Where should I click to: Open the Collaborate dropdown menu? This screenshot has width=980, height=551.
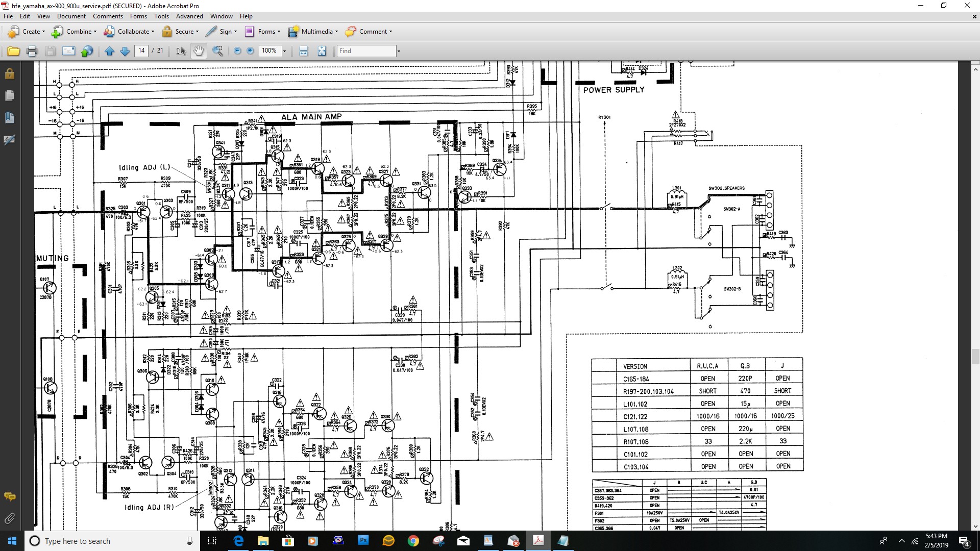coord(129,32)
